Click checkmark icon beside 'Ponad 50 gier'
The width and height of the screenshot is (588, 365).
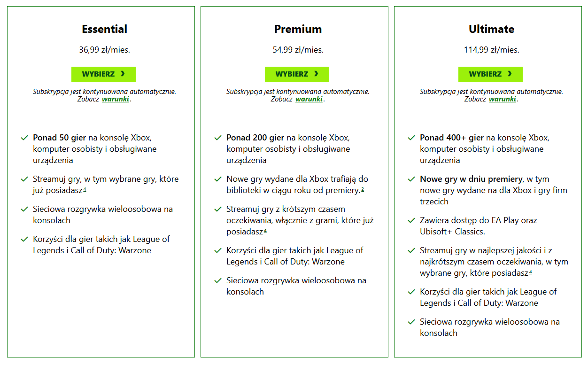pos(24,138)
